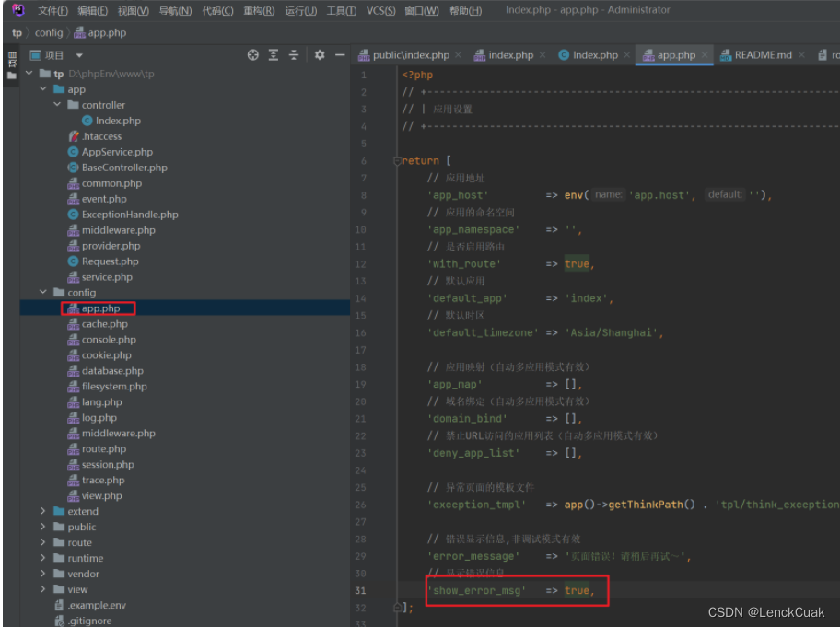Expand the vendor folder
Screen dimensions: 840x627
pyautogui.click(x=43, y=573)
